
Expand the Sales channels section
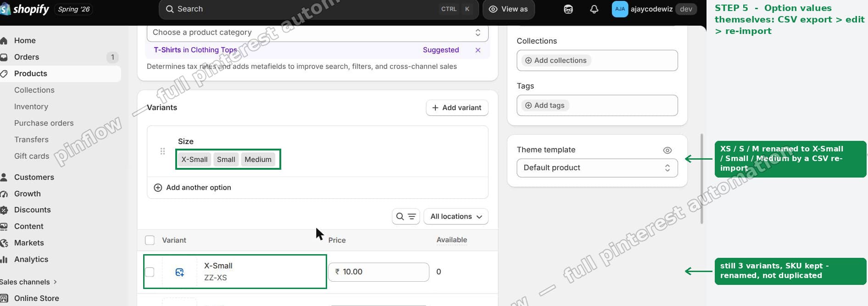tap(28, 282)
